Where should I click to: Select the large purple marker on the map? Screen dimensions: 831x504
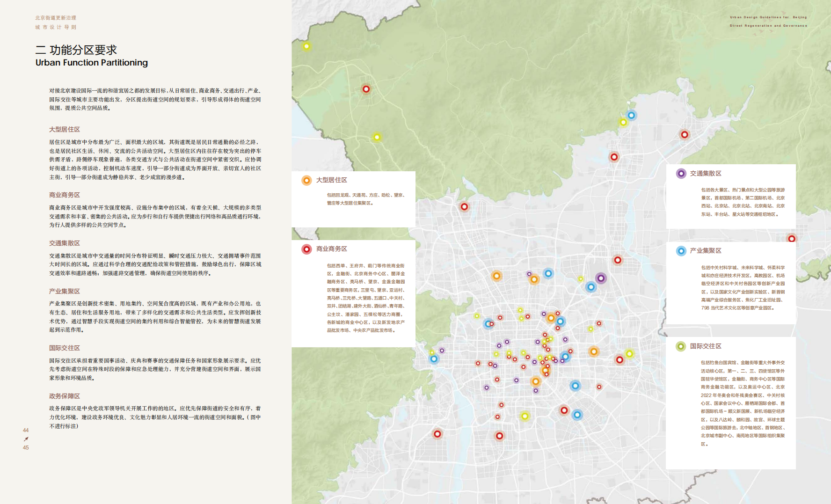click(601, 278)
